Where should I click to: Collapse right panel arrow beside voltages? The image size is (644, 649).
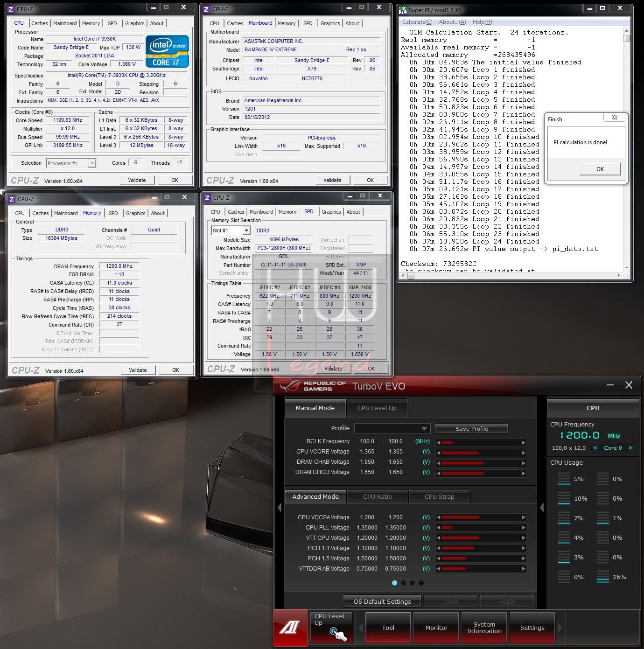[542, 507]
